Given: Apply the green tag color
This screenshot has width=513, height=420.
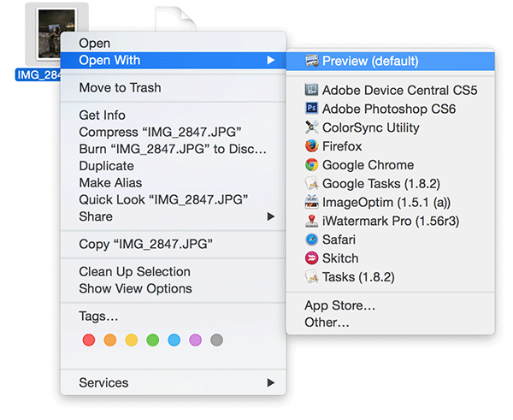Looking at the screenshot, I should (152, 340).
